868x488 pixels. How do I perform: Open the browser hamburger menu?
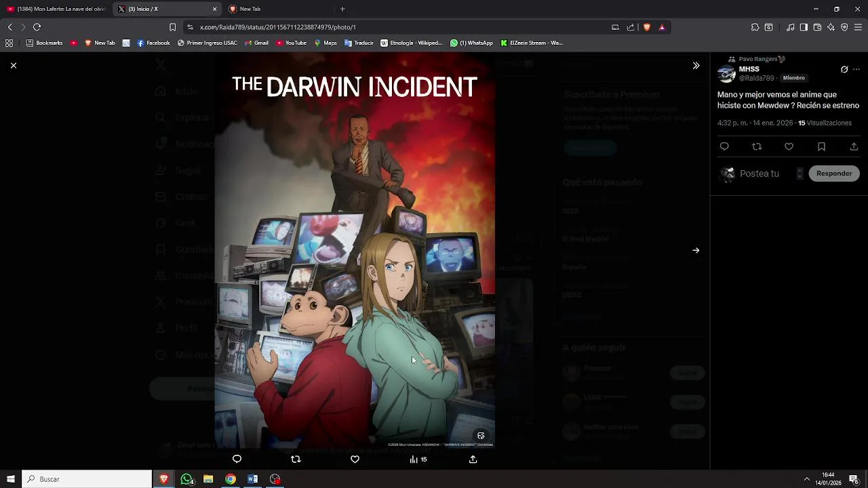click(858, 27)
